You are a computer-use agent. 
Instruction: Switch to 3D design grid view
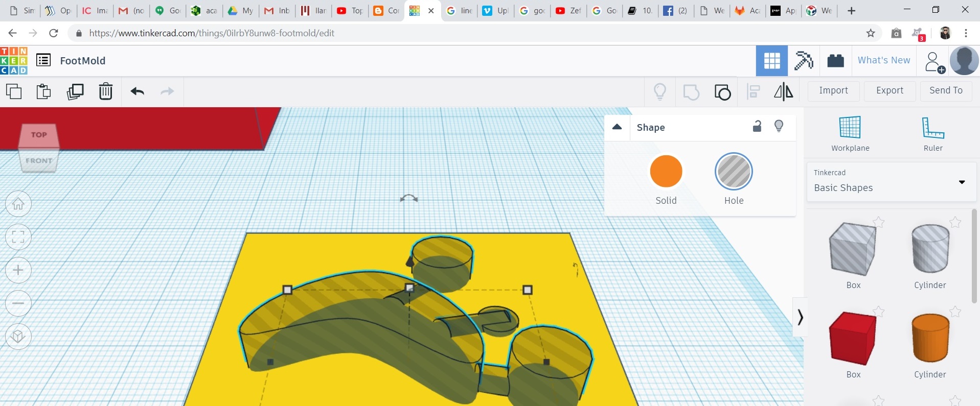click(772, 61)
